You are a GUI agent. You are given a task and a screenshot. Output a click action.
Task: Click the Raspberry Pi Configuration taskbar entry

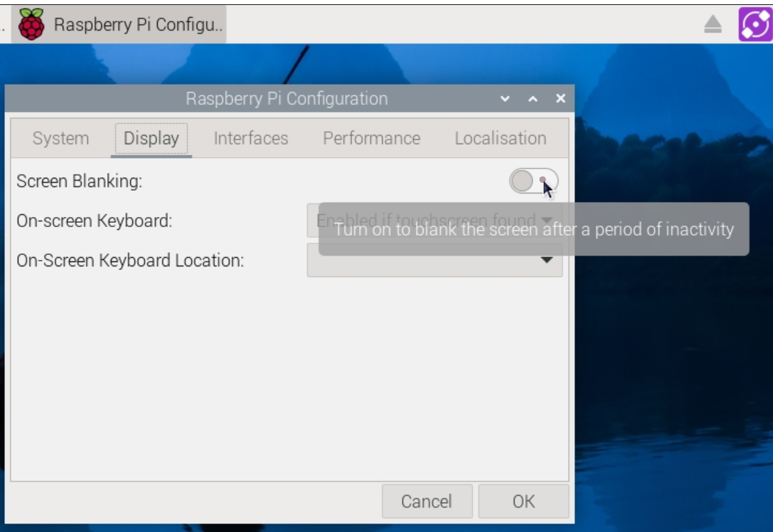119,24
